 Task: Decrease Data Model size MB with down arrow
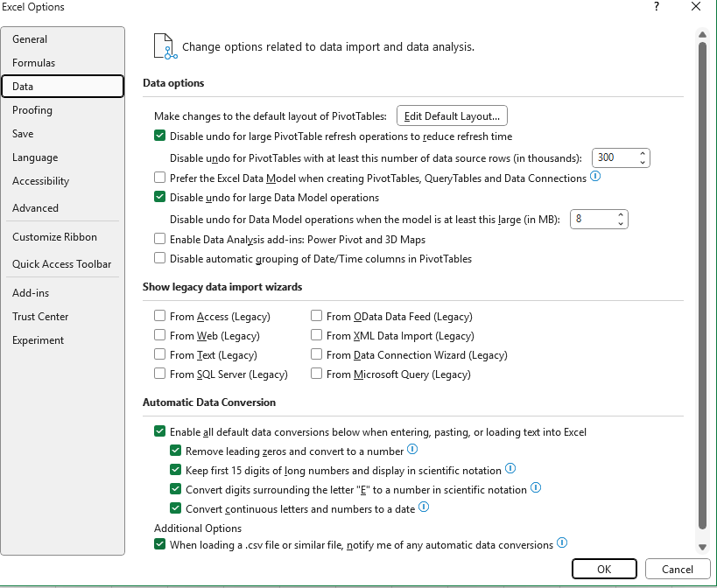click(621, 223)
